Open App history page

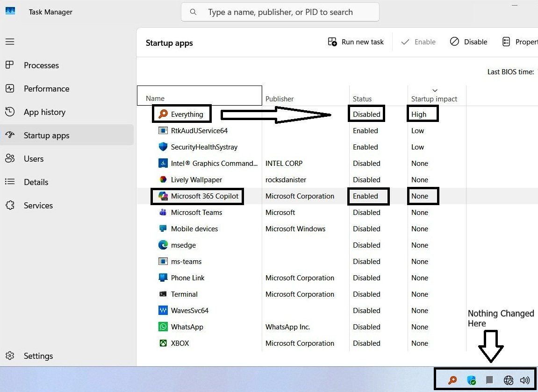[x=67, y=112]
